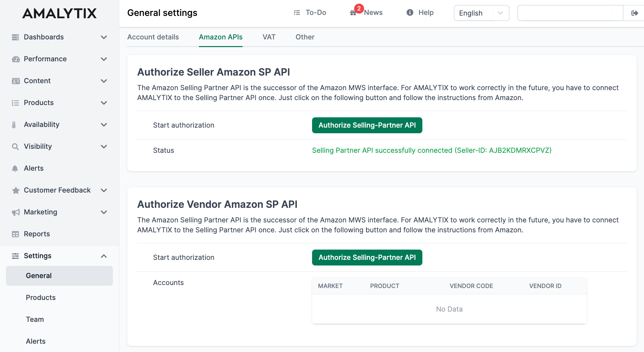This screenshot has height=352, width=644.
Task: Click the search input field at top right
Action: 570,13
